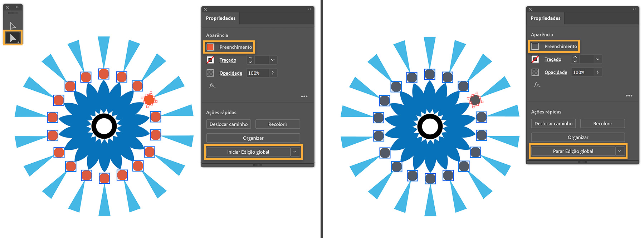Select the highlighted Direct Selection tool

click(x=13, y=38)
